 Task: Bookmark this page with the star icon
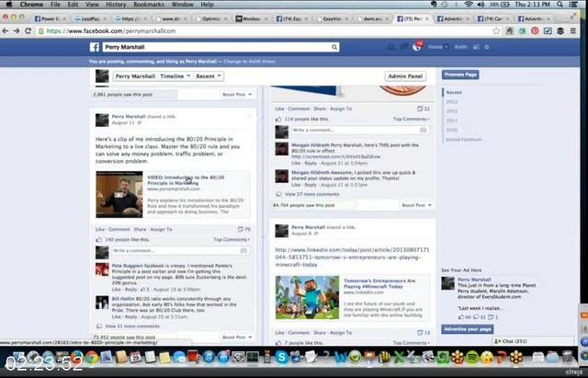click(496, 31)
